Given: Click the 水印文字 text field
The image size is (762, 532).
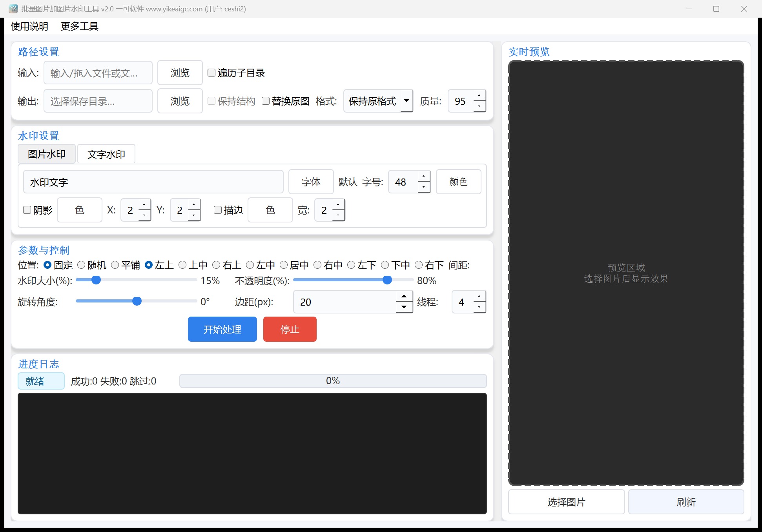Looking at the screenshot, I should [153, 182].
